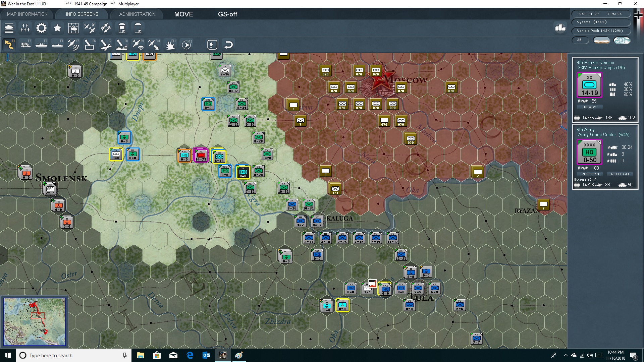
Task: Select the Bomb airfield F7 icon
Action: coord(106,45)
